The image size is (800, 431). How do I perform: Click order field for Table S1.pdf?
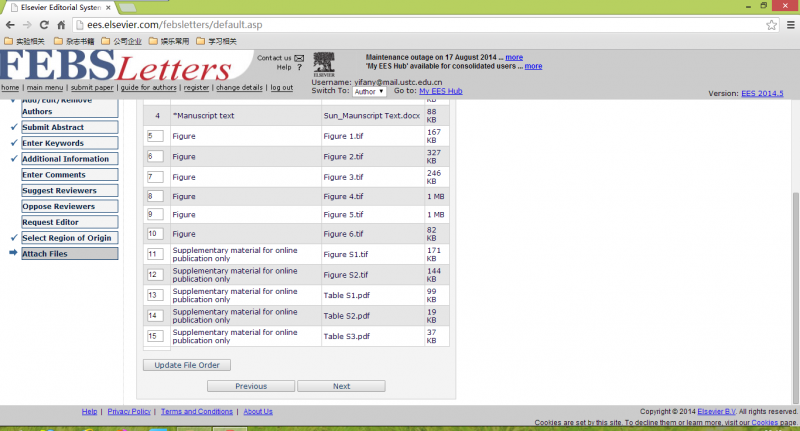pyautogui.click(x=155, y=295)
